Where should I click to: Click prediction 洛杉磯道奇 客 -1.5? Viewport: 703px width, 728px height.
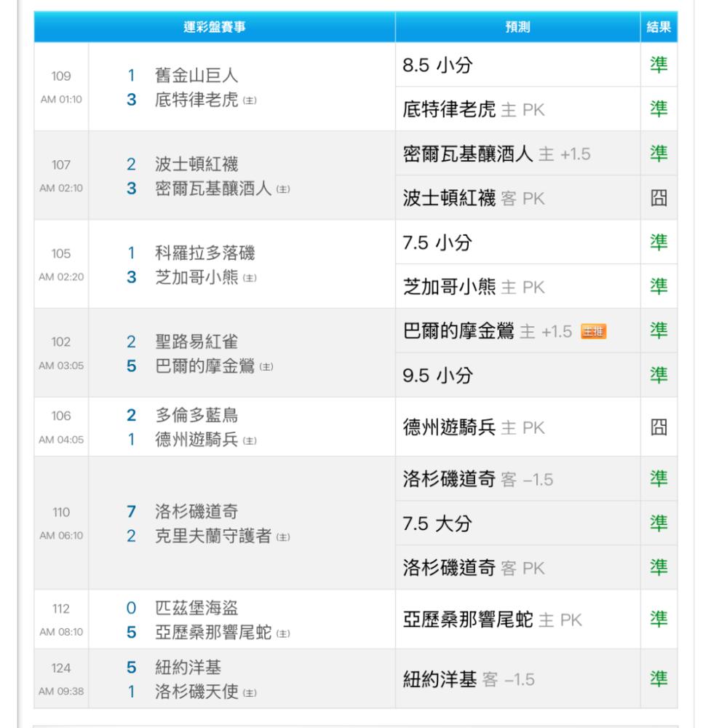click(478, 479)
